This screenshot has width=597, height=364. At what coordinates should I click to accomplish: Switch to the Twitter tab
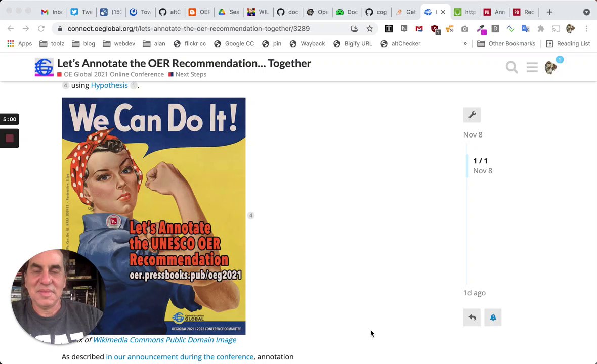coord(81,12)
